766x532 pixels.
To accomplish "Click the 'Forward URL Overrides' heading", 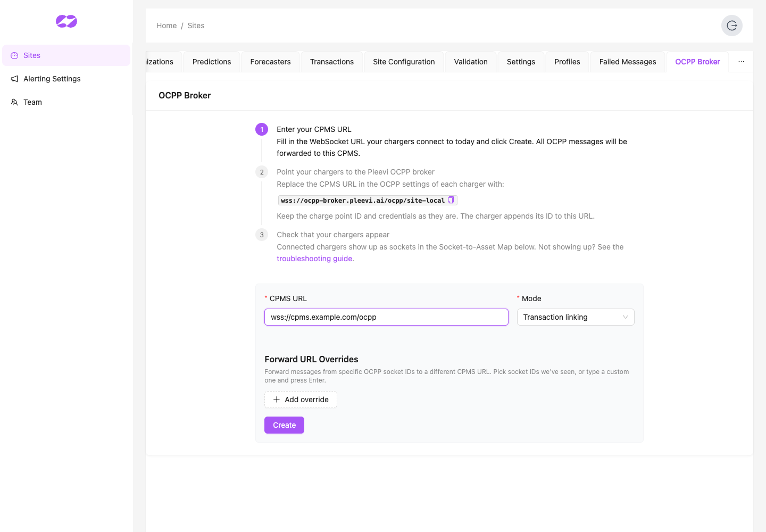I will point(311,359).
